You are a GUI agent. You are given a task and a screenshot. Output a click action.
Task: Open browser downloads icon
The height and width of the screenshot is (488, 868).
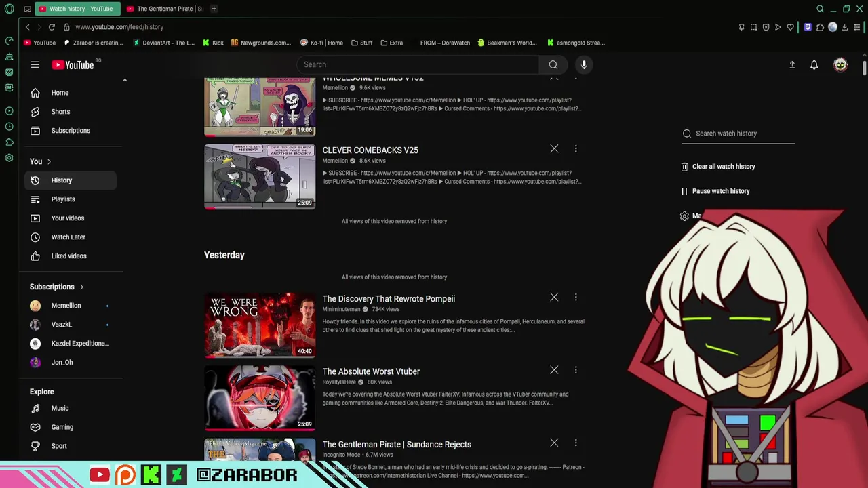845,27
